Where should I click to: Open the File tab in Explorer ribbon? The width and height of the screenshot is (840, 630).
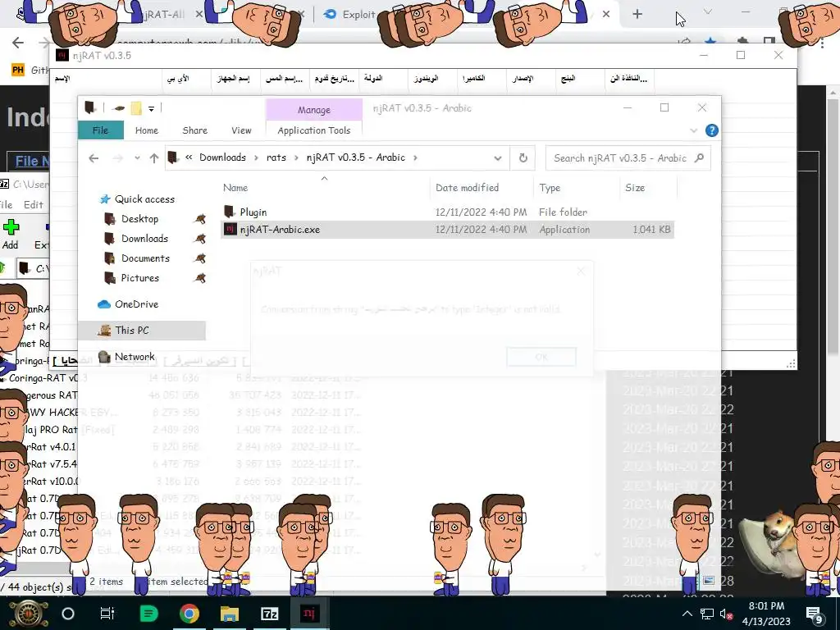point(100,130)
